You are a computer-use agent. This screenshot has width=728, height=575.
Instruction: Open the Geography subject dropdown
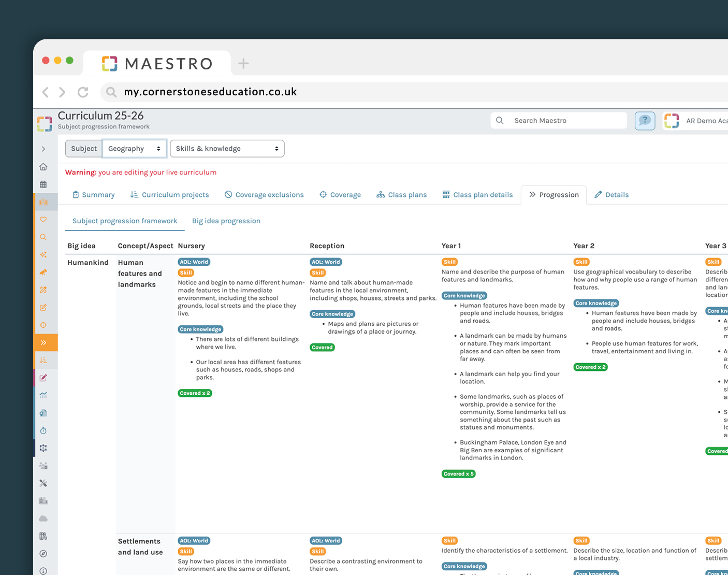[134, 149]
